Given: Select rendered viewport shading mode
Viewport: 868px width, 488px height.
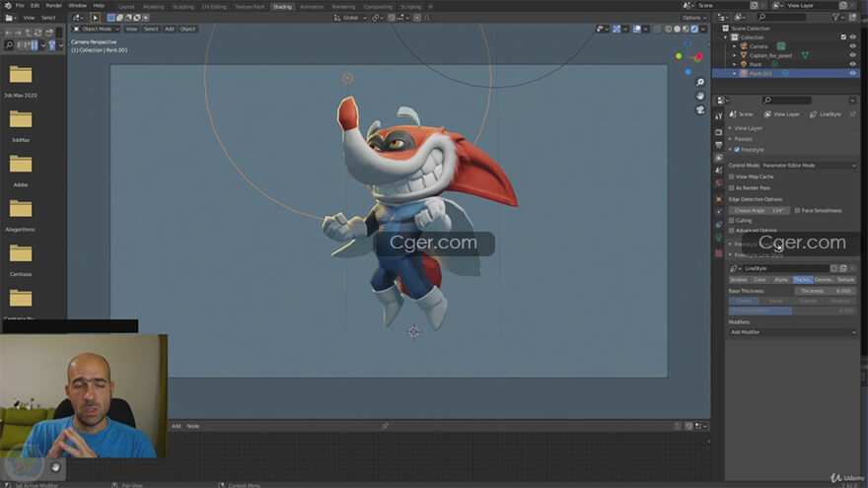Looking at the screenshot, I should click(694, 29).
